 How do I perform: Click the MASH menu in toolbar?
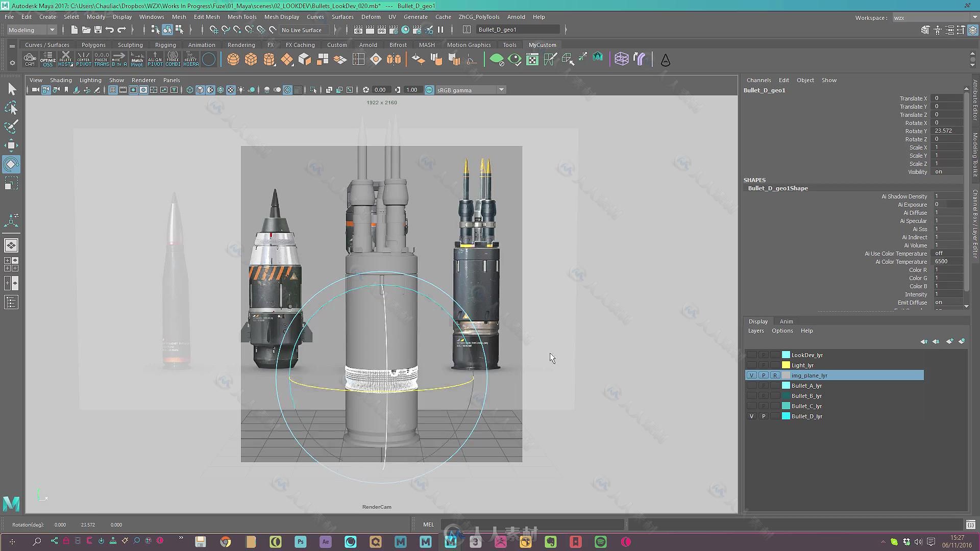point(426,45)
